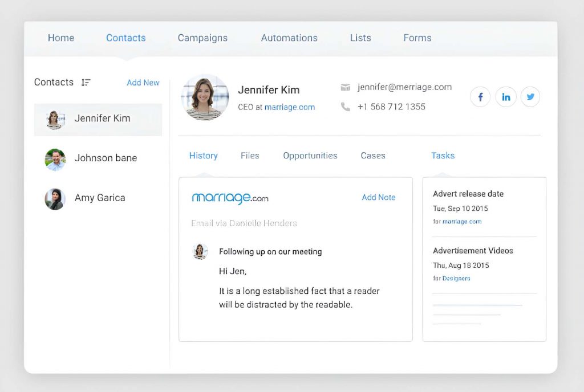The width and height of the screenshot is (584, 392).
Task: Switch to the Campaigns section
Action: [x=202, y=38]
